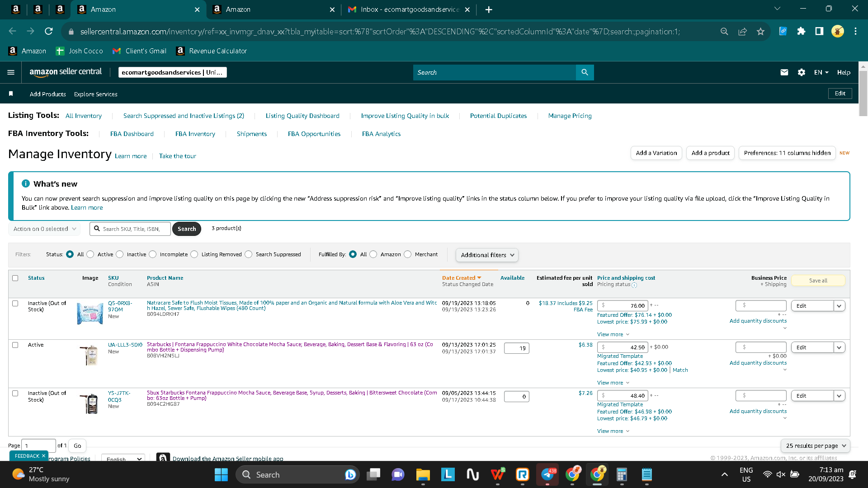The width and height of the screenshot is (868, 488).
Task: Open the 25 results per page dropdown
Action: coord(816,446)
